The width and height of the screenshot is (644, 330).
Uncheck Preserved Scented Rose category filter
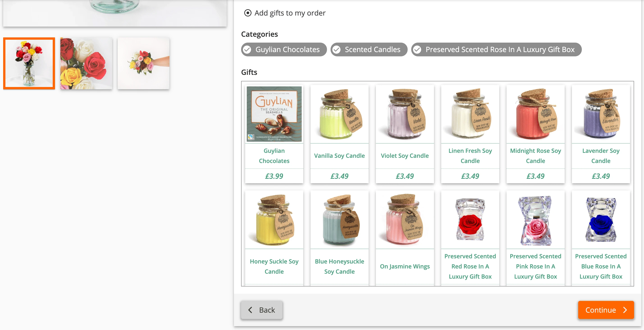coord(496,50)
